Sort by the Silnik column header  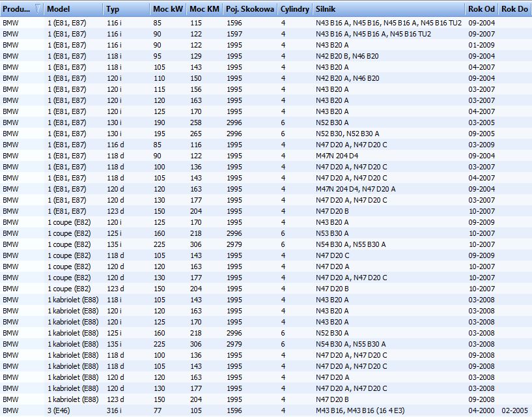389,9
